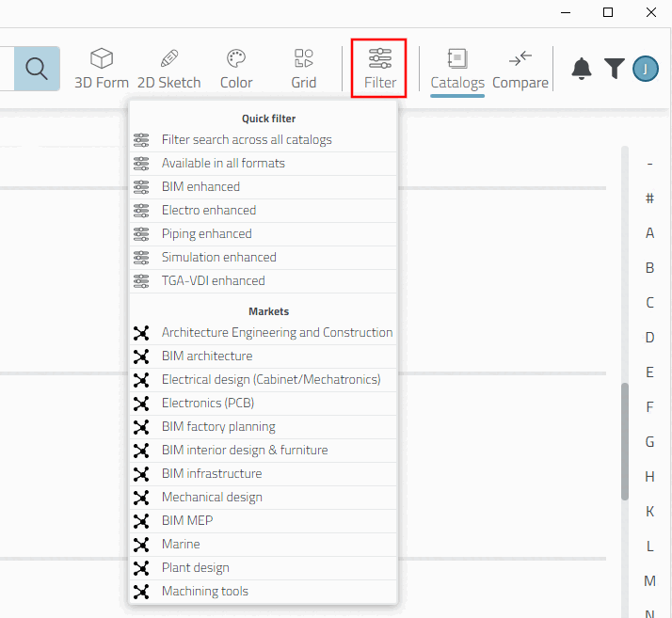
Task: Open the Compare tool
Action: tap(520, 69)
